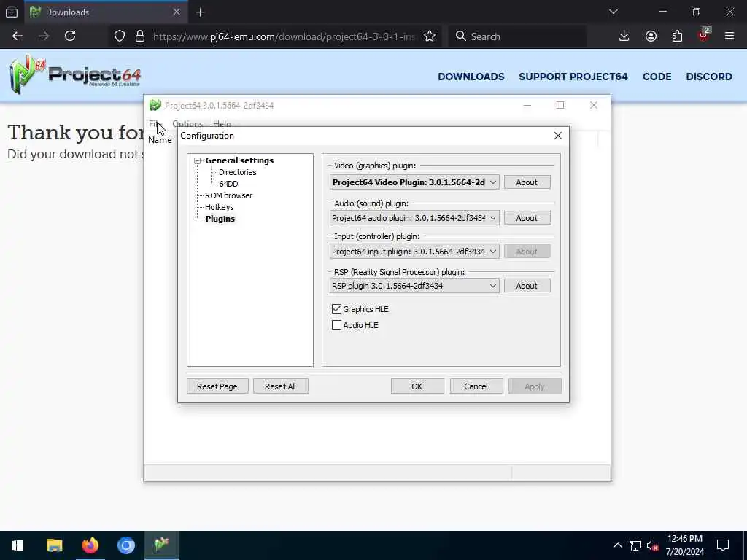Select ROM browser in settings tree
This screenshot has height=560, width=747.
[228, 195]
